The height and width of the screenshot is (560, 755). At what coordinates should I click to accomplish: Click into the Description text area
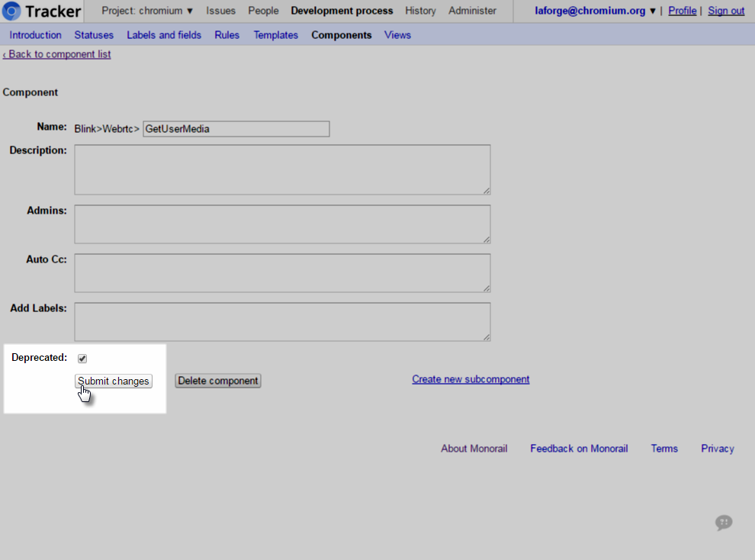pos(282,169)
